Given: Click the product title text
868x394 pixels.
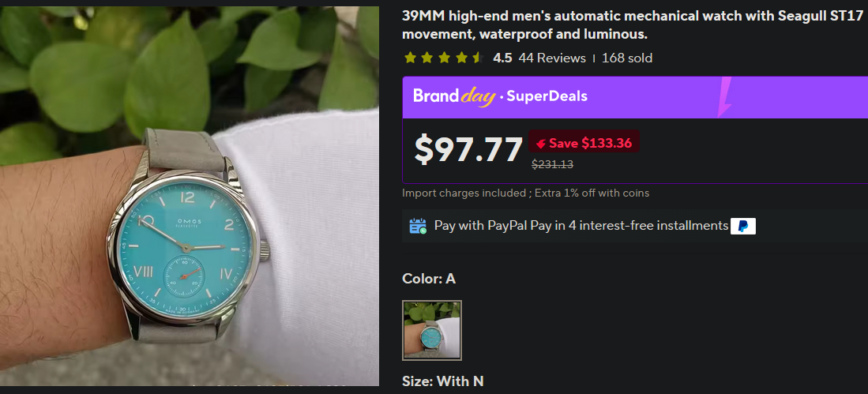Looking at the screenshot, I should (x=633, y=25).
